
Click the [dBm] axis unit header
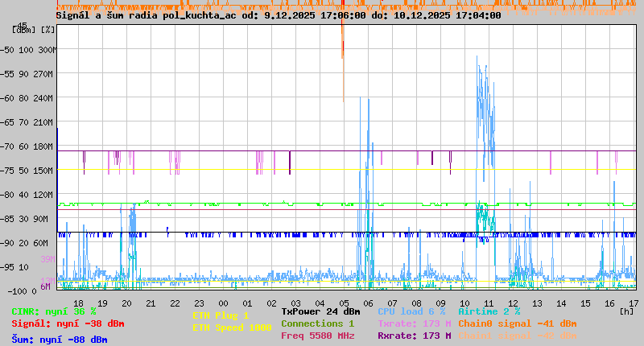point(24,29)
